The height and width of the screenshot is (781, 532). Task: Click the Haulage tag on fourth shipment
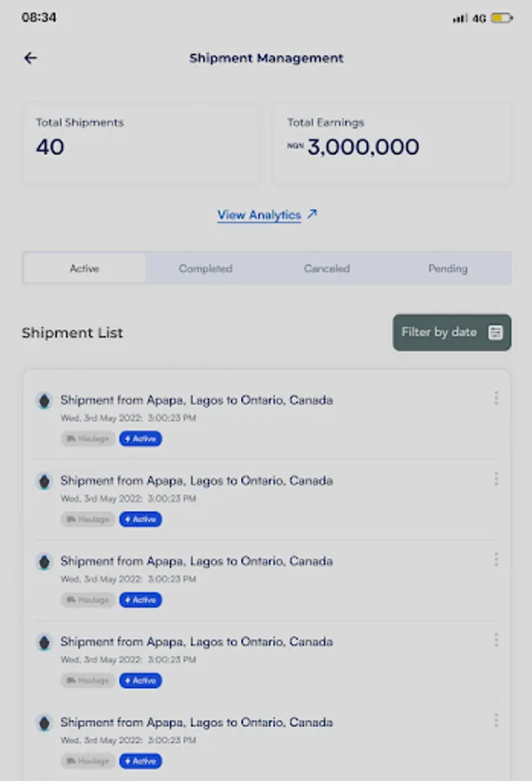pos(88,681)
